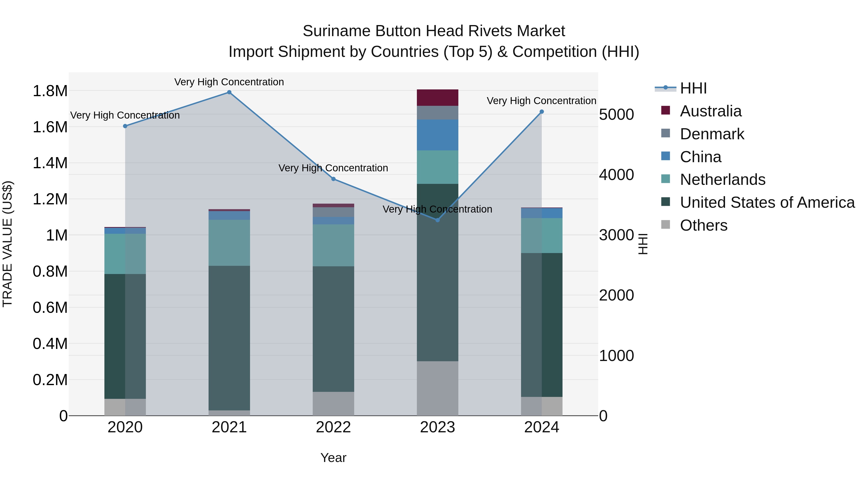
Task: Click the 2020 x-axis label
Action: pos(125,427)
